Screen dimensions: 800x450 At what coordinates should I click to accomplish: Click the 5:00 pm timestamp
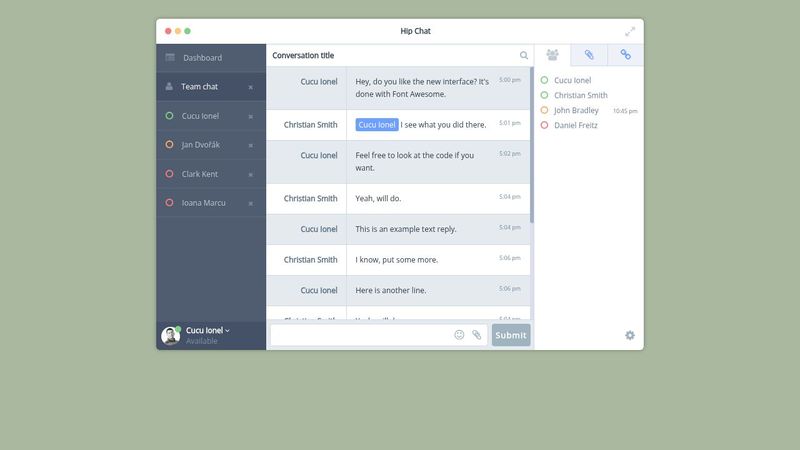click(510, 80)
